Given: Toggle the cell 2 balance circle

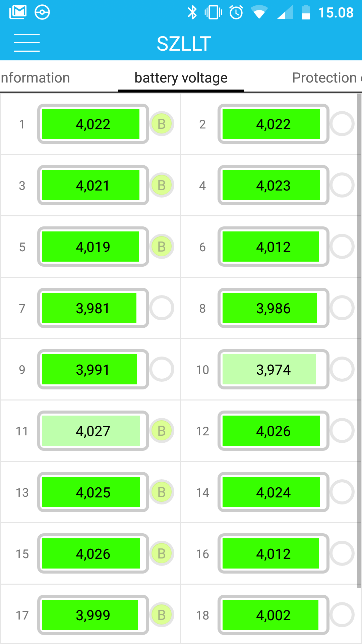Looking at the screenshot, I should point(342,124).
